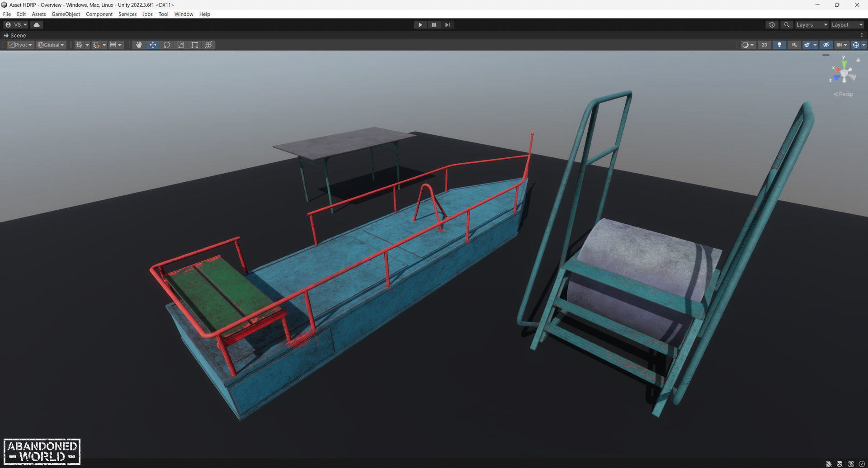
Task: Open the Edit menu
Action: [21, 14]
